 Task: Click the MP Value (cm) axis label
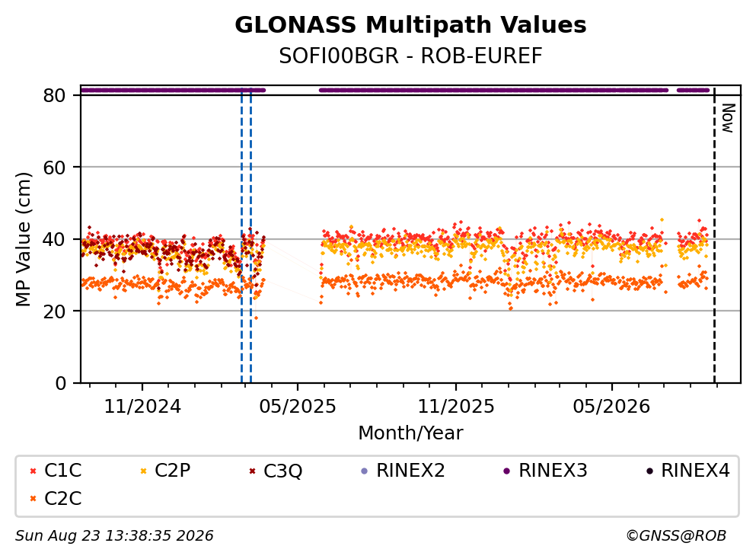(x=23, y=239)
